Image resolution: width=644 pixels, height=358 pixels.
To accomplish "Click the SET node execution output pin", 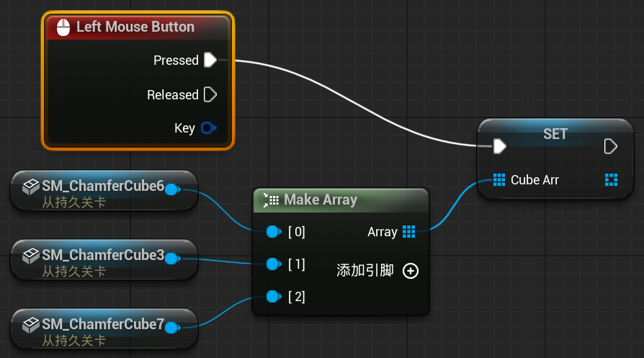I will click(x=610, y=146).
